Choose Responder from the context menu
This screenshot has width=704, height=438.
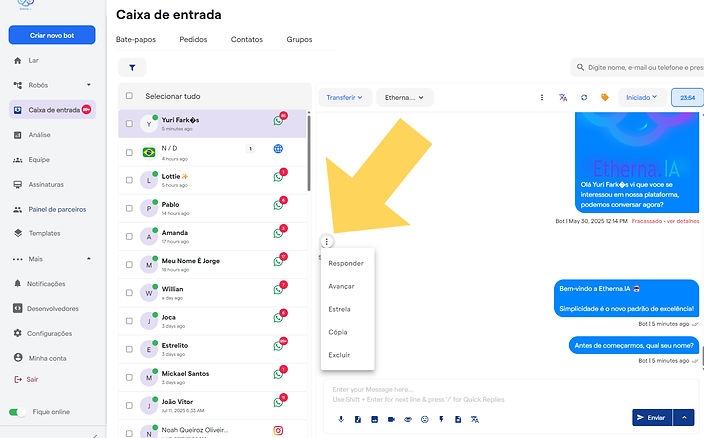[346, 263]
